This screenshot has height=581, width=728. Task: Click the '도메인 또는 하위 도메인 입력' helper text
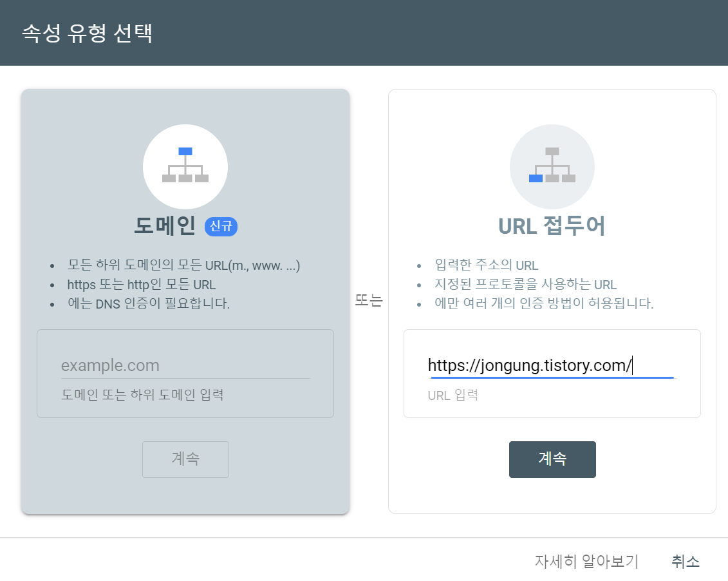tap(142, 395)
